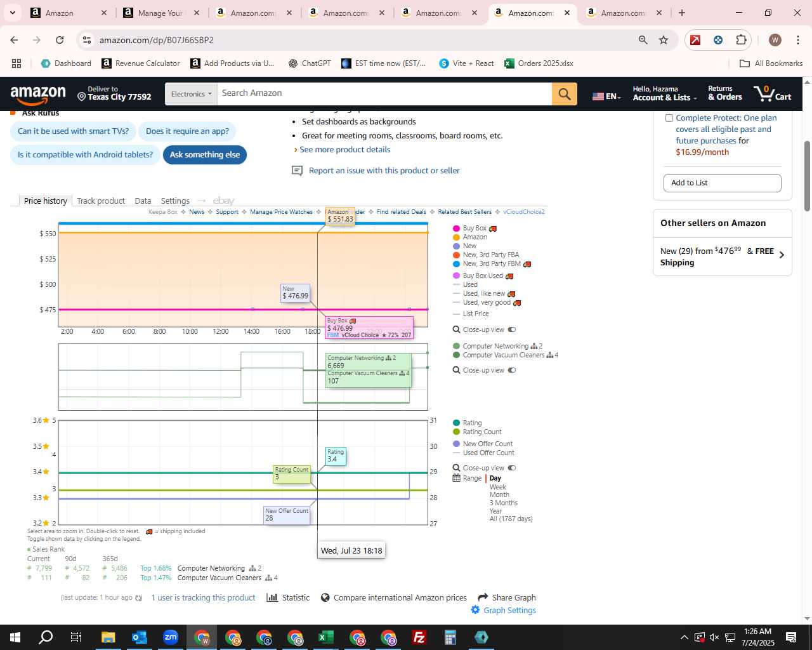Switch to the Price history tab
The width and height of the screenshot is (812, 650).
click(x=46, y=201)
